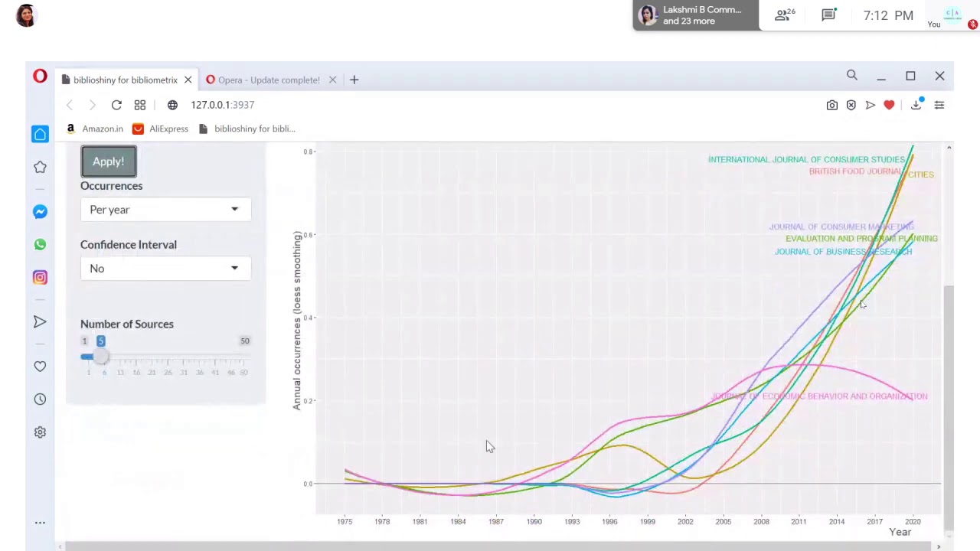Go forward to the next page
The width and height of the screenshot is (980, 551).
[x=92, y=105]
